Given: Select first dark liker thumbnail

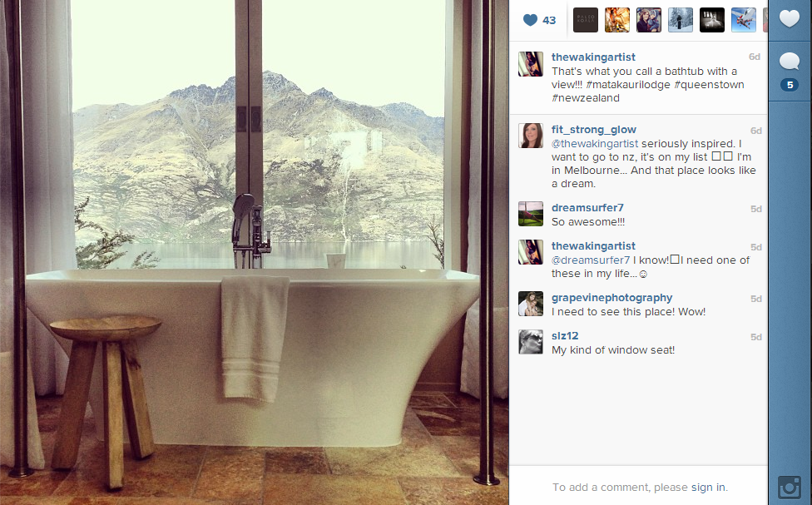Looking at the screenshot, I should [x=586, y=20].
